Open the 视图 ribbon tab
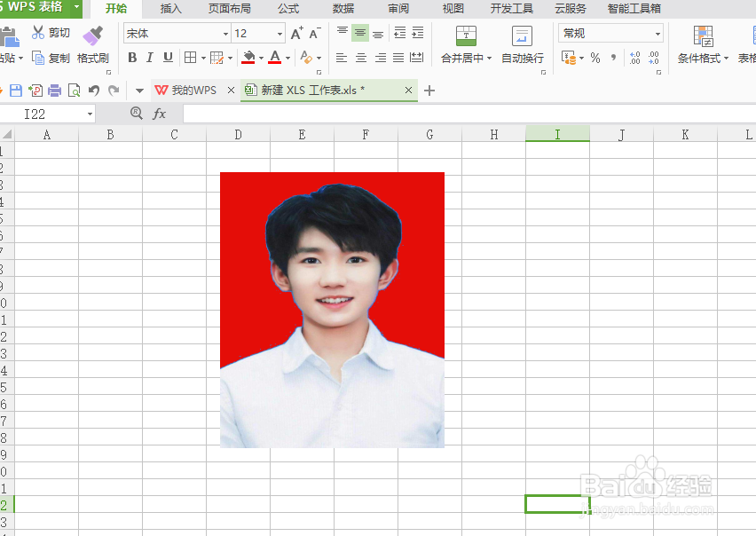Image resolution: width=756 pixels, height=536 pixels. (453, 9)
